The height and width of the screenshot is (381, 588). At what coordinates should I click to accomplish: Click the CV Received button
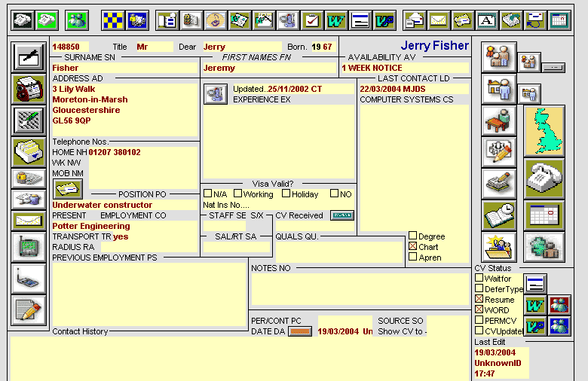[342, 215]
